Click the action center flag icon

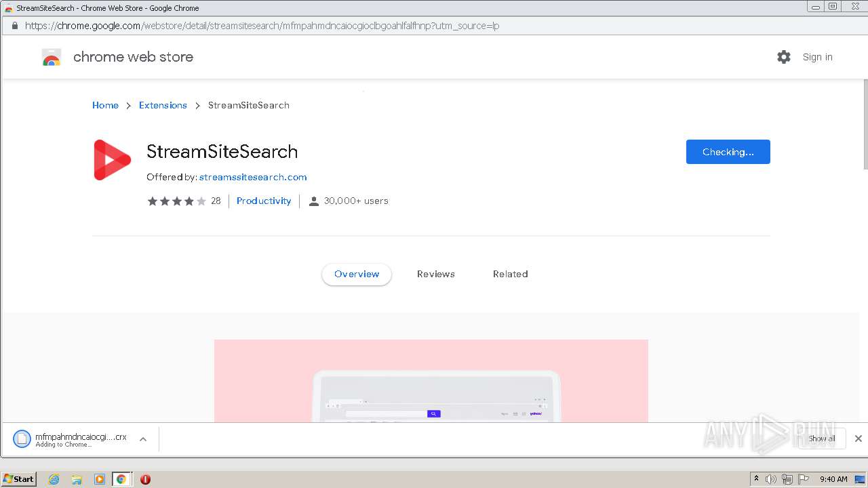804,479
